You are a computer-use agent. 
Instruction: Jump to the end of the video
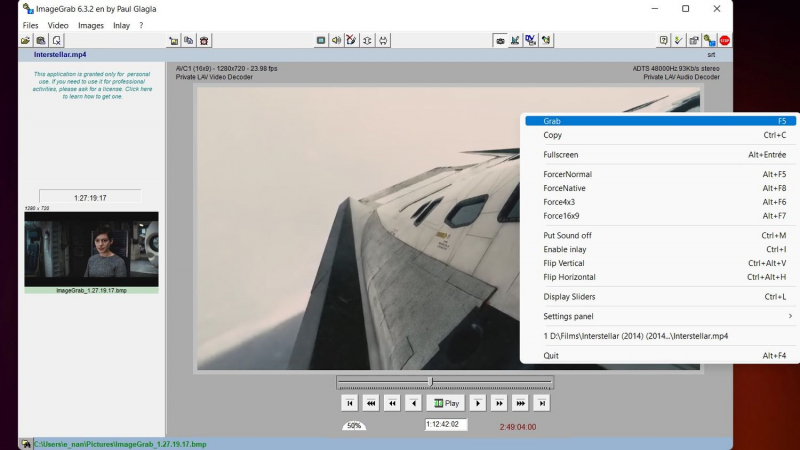[x=542, y=403]
